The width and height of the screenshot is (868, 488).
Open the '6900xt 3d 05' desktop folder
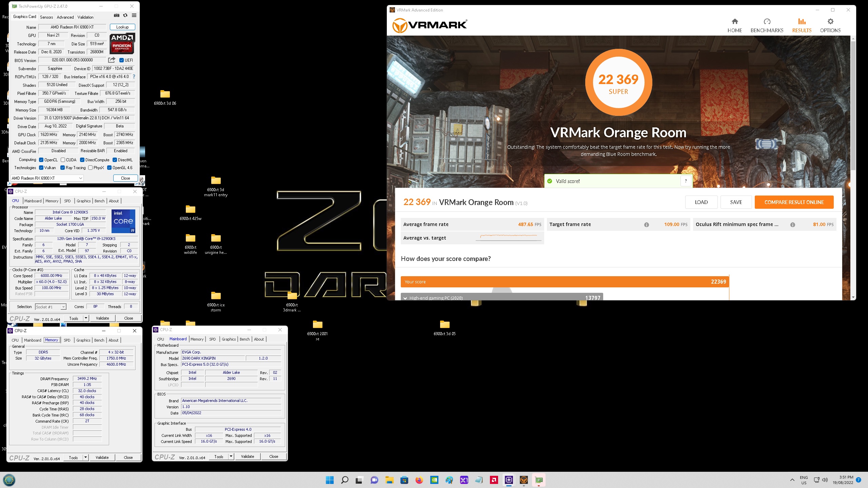point(445,328)
